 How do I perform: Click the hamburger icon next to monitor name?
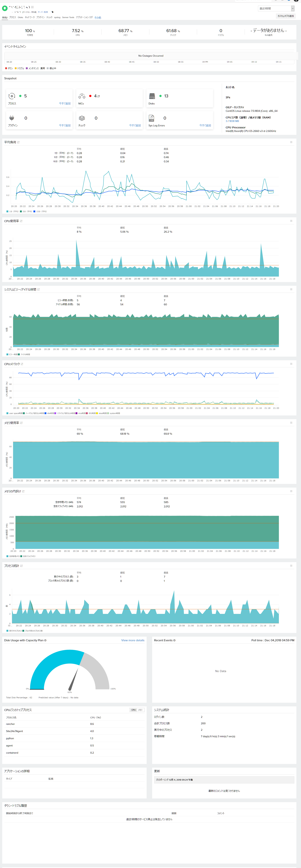[x=32, y=7]
